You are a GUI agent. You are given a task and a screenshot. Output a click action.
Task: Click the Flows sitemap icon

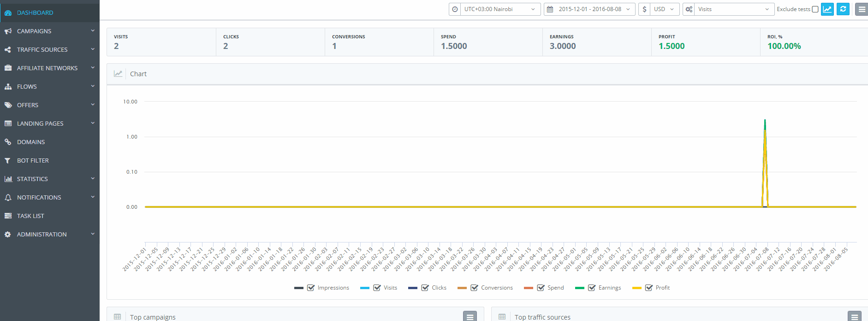[x=8, y=87]
